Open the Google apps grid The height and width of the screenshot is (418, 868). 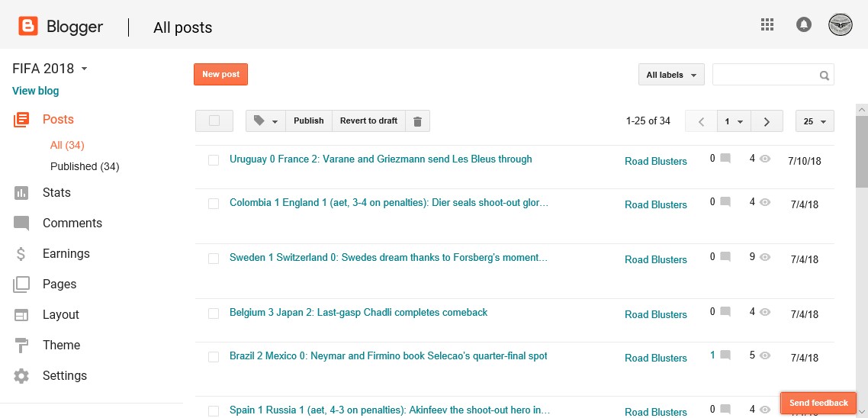click(767, 24)
